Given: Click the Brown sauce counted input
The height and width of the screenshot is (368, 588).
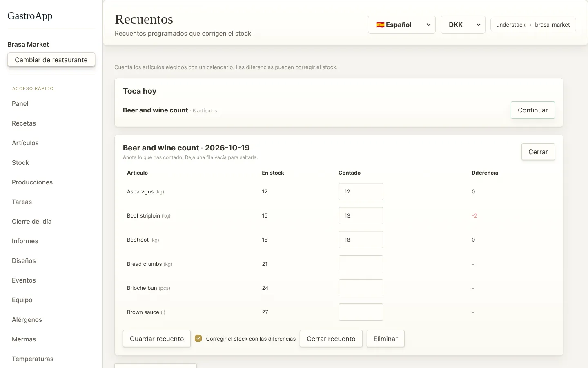Looking at the screenshot, I should coord(361,312).
